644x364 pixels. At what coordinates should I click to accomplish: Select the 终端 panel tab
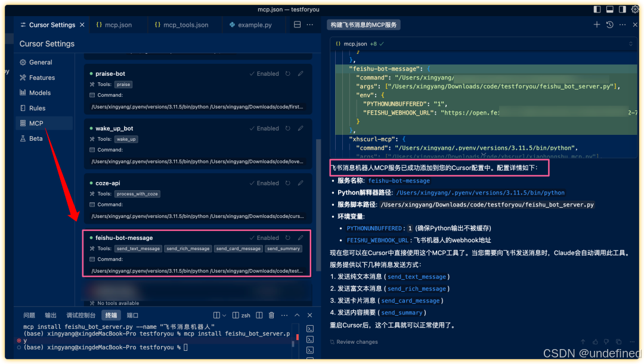point(111,316)
